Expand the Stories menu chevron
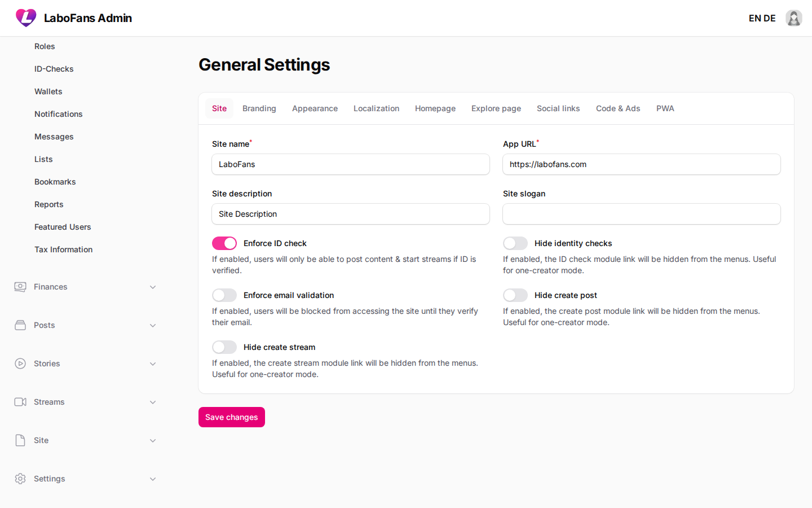This screenshot has width=812, height=508. coord(153,364)
